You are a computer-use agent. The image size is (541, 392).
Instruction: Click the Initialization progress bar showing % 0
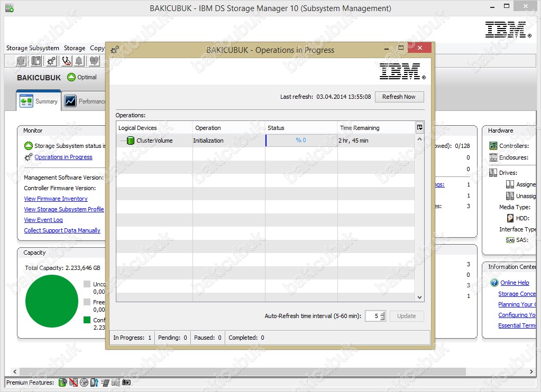pos(301,141)
